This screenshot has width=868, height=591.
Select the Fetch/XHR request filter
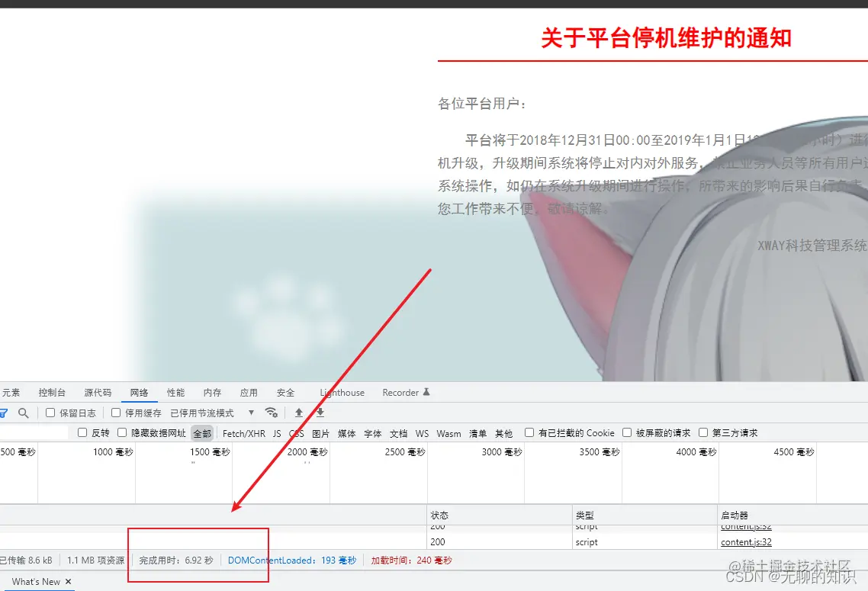[x=243, y=432]
